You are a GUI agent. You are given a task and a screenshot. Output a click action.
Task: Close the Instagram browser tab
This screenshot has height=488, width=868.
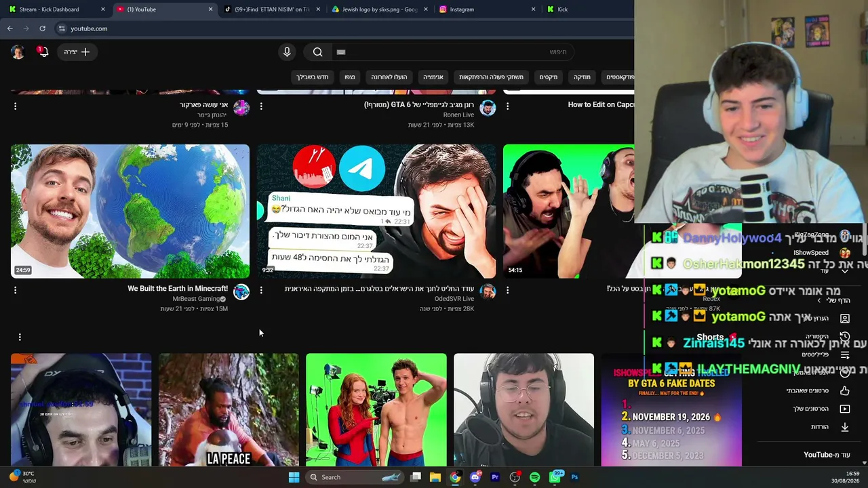click(533, 9)
